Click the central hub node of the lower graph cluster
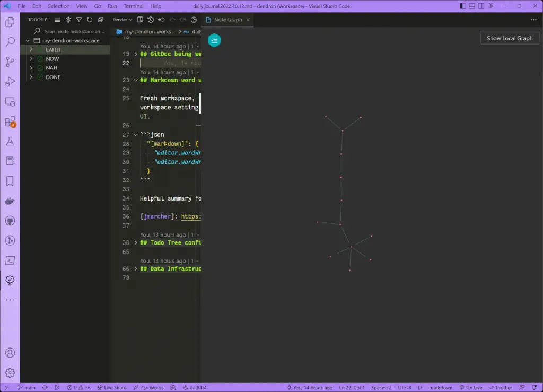 click(351, 247)
